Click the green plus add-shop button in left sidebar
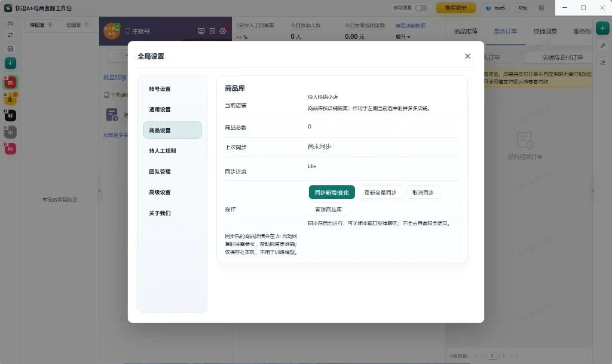Image resolution: width=612 pixels, height=364 pixels. point(10,63)
